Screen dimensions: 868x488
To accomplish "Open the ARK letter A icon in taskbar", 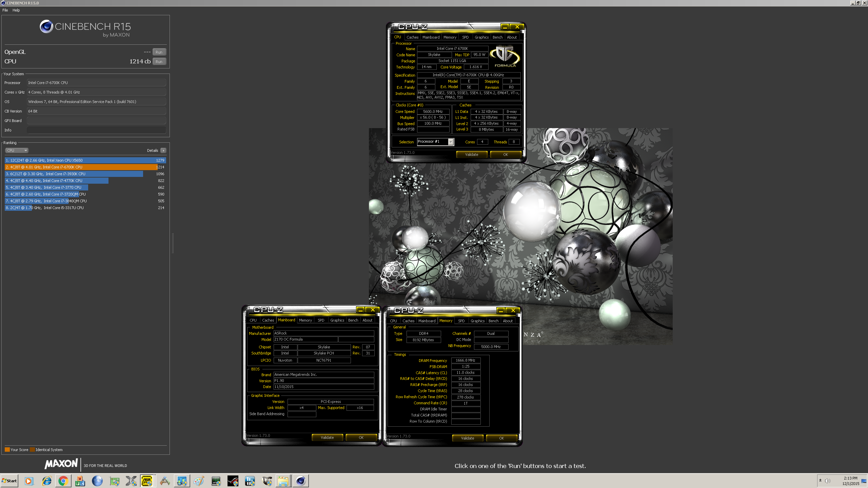I will click(165, 481).
